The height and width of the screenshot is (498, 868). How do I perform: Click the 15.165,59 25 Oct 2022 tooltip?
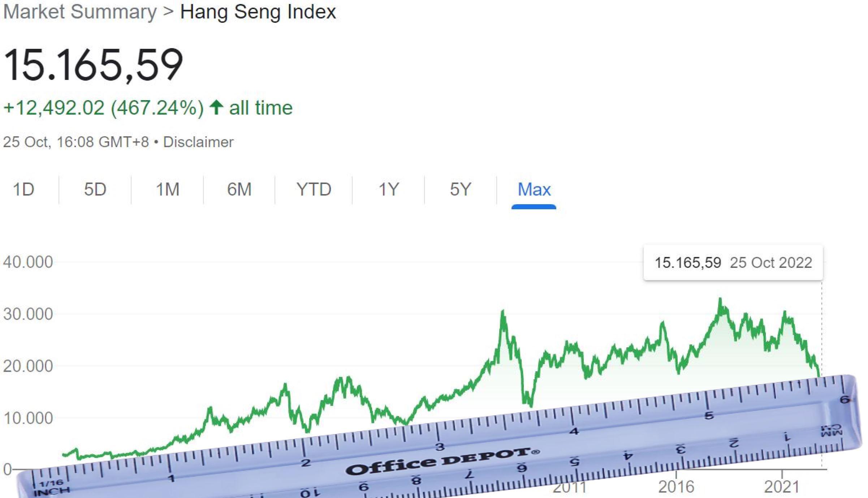pyautogui.click(x=733, y=263)
